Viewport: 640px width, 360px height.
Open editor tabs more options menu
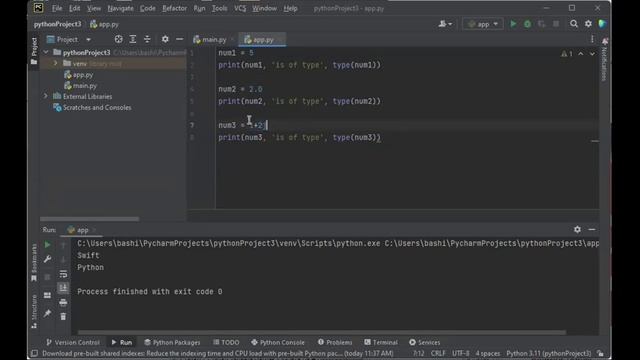592,39
